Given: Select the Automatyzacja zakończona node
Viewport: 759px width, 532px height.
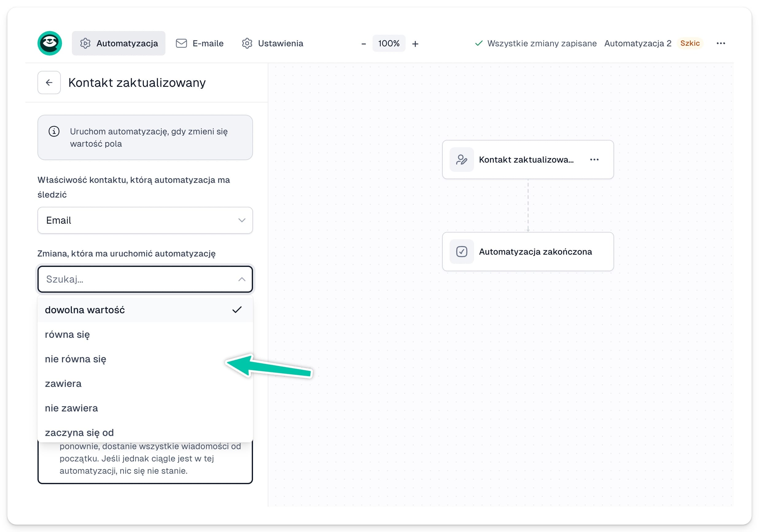Looking at the screenshot, I should click(x=528, y=252).
